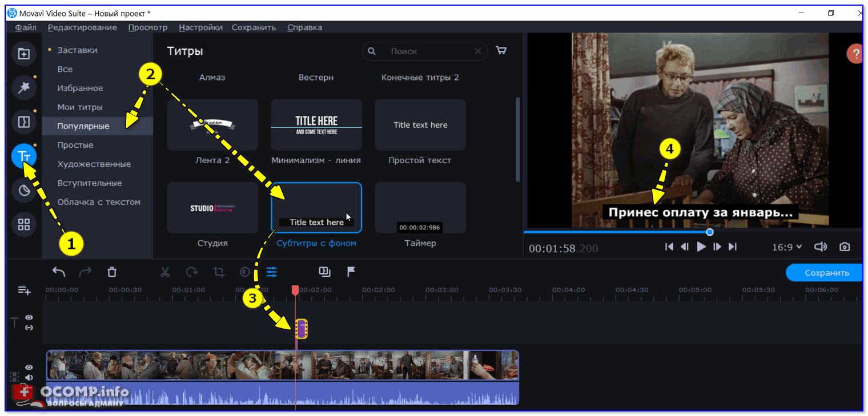Take a snapshot with camera icon
Viewport: 868px width, 416px height.
845,247
